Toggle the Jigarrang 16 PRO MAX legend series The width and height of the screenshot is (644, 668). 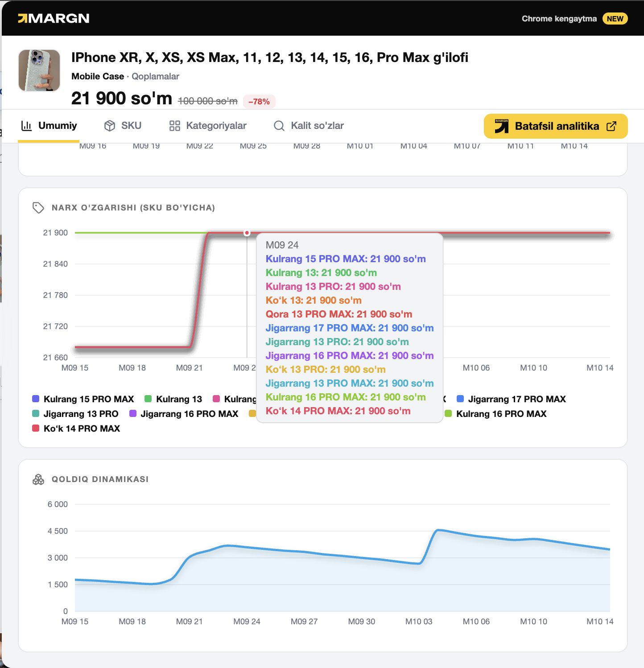coord(184,414)
